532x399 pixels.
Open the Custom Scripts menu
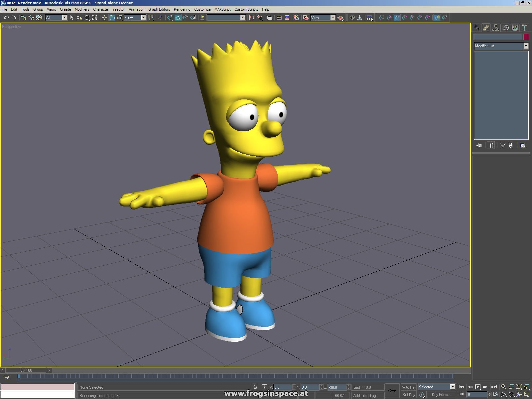(246, 9)
